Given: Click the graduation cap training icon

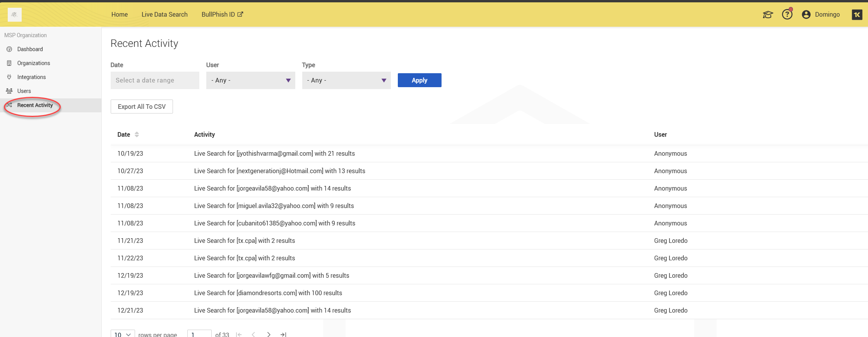Looking at the screenshot, I should coord(767,15).
